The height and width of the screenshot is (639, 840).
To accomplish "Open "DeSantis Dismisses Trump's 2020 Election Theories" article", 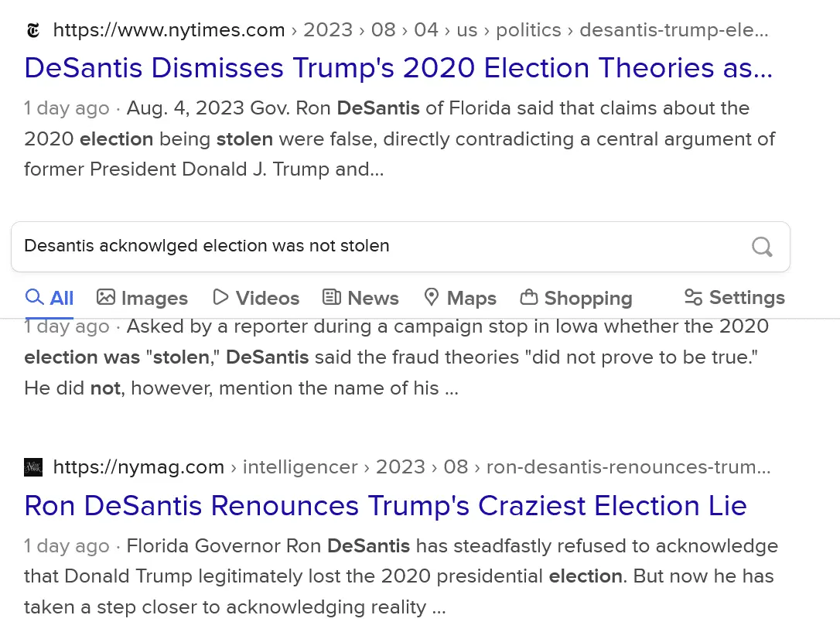I will coord(398,68).
